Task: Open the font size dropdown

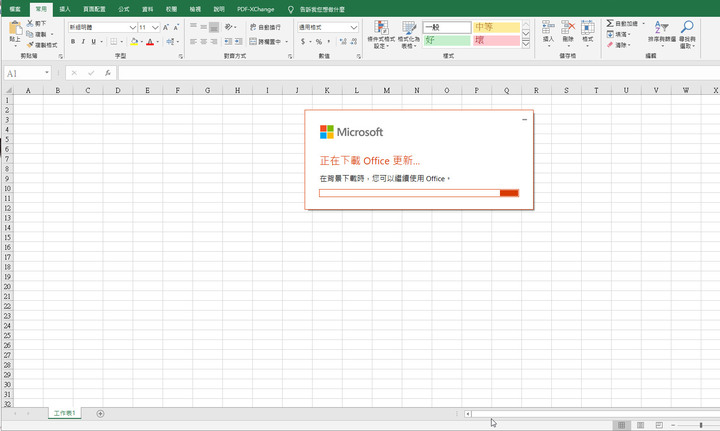Action: (x=155, y=28)
